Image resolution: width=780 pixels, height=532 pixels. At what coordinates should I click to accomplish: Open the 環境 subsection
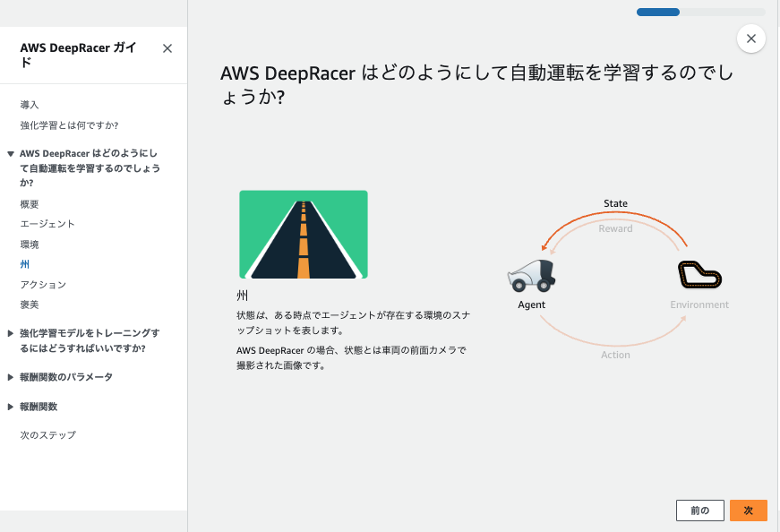(x=30, y=244)
